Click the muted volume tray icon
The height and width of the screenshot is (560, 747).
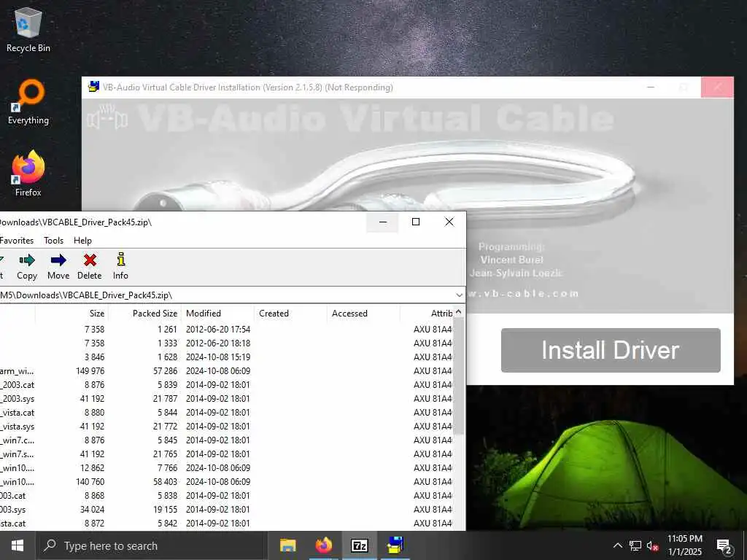653,546
